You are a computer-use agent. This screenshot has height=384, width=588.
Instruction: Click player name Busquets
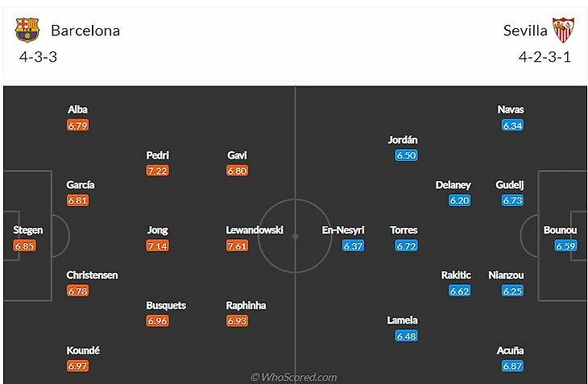tap(166, 306)
